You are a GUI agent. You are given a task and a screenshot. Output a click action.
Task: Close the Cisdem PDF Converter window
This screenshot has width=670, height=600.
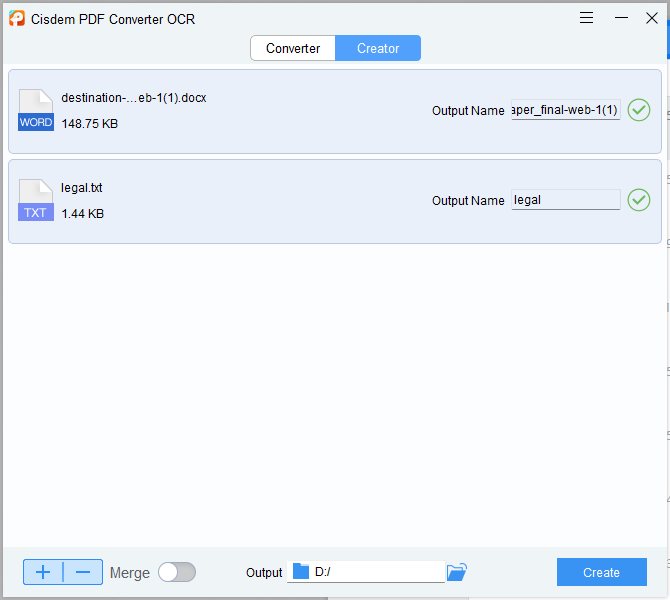click(x=652, y=18)
